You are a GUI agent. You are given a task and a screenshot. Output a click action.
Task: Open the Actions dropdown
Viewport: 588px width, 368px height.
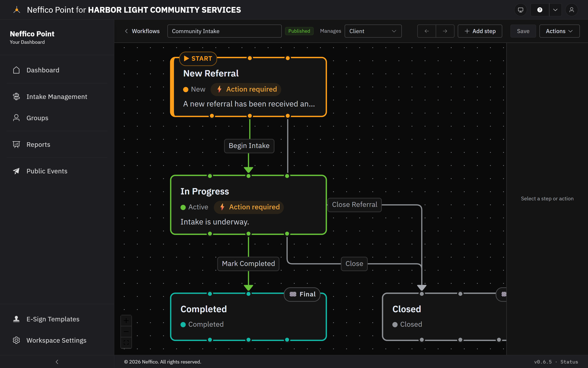[559, 31]
